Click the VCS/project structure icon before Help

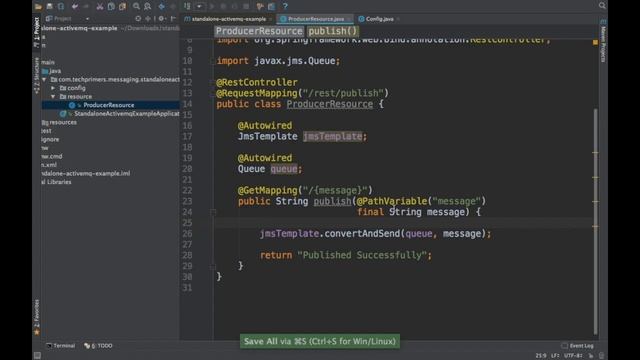[x=260, y=6]
